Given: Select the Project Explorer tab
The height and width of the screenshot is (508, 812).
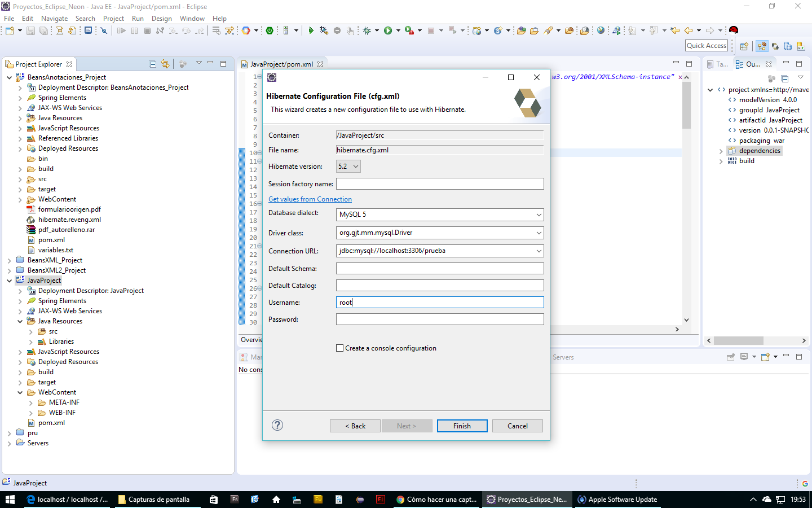Looking at the screenshot, I should click(x=38, y=64).
